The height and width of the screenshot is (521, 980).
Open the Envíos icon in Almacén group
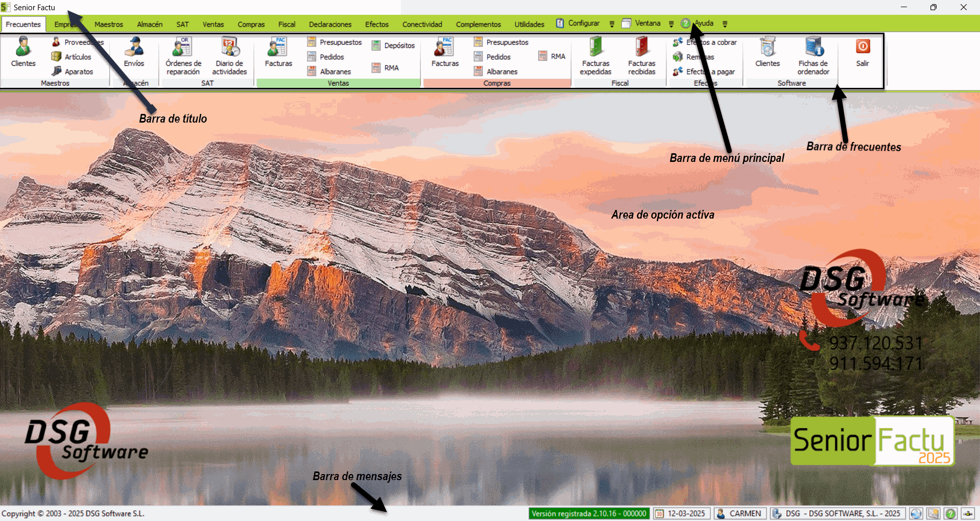(x=134, y=52)
